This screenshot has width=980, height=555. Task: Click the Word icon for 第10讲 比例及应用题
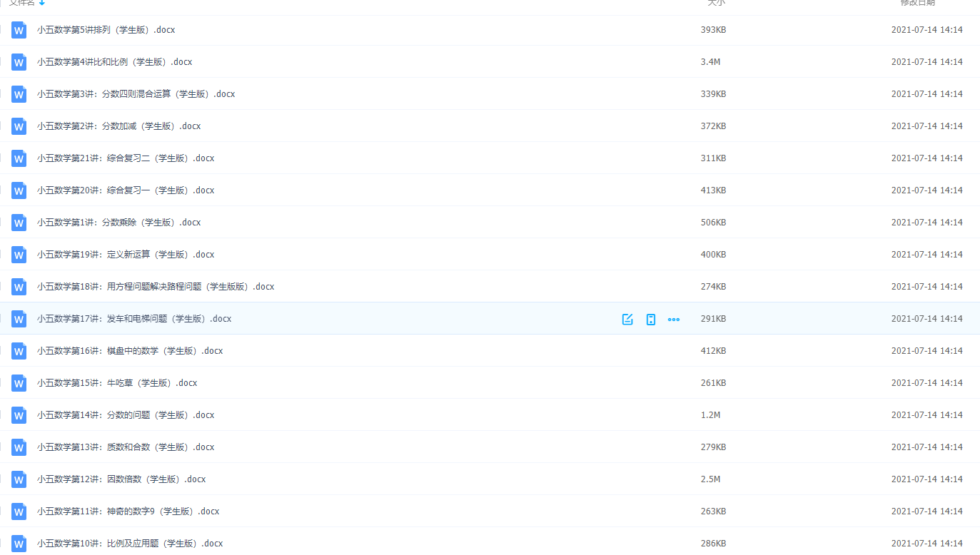click(x=19, y=543)
